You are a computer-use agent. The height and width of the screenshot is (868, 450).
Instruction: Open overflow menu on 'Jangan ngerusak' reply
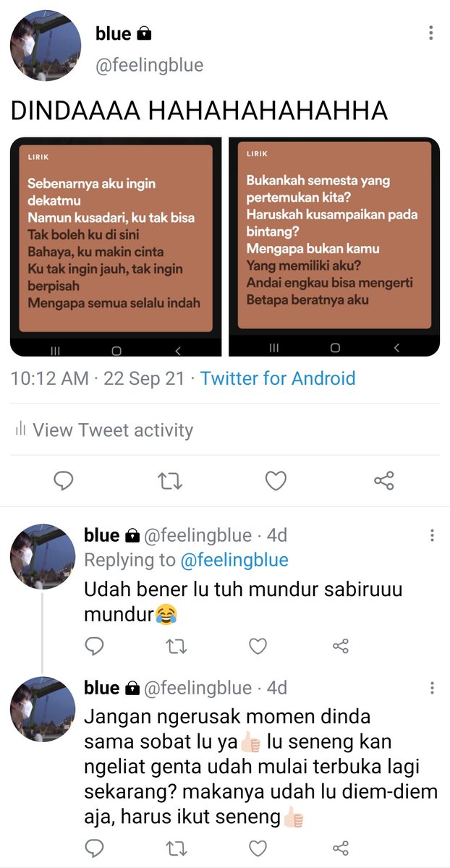(x=432, y=687)
